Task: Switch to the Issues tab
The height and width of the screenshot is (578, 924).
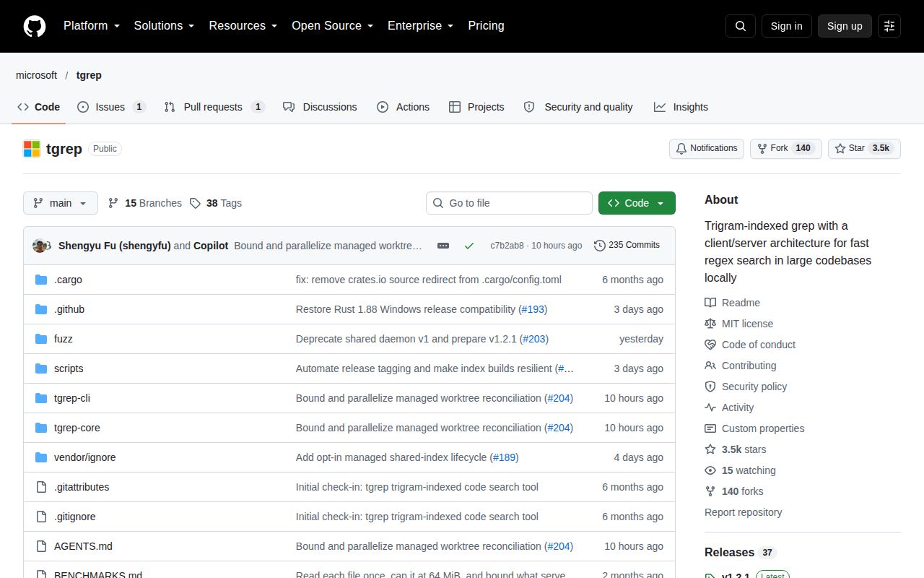Action: click(111, 107)
